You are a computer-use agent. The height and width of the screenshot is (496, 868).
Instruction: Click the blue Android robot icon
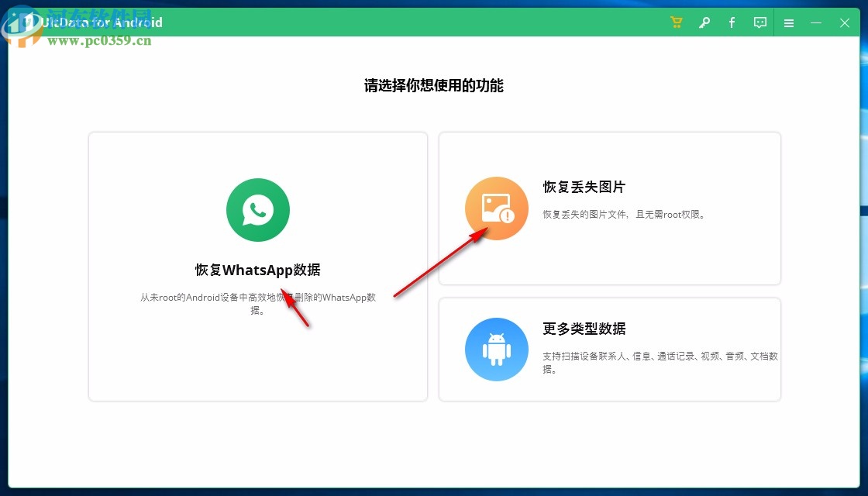497,350
